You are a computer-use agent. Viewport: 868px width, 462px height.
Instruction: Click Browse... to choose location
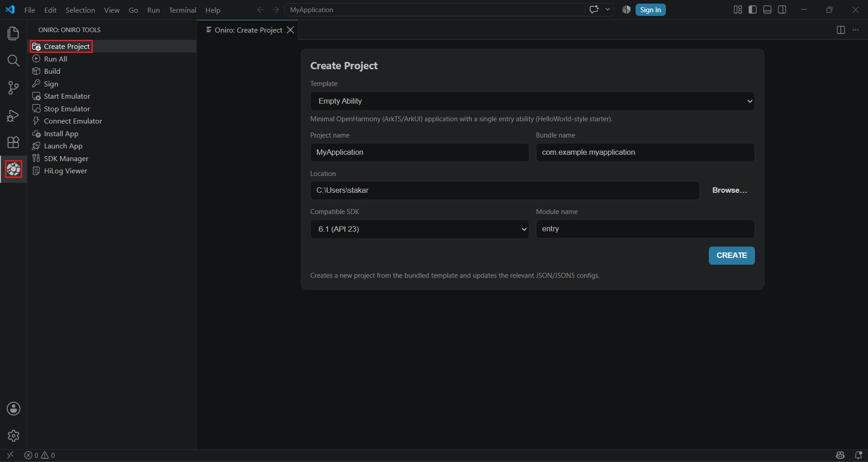point(729,190)
